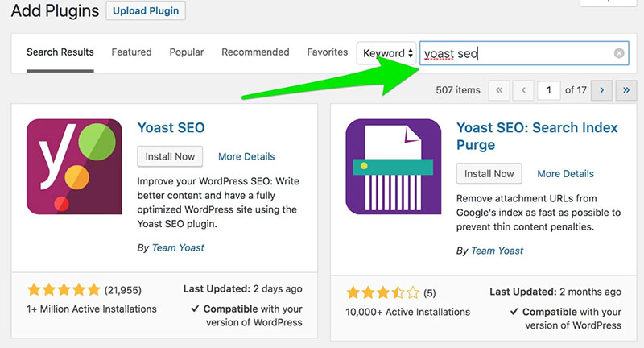Select the Yoast SEO plugin description text
Image resolution: width=644 pixels, height=348 pixels.
pyautogui.click(x=218, y=202)
